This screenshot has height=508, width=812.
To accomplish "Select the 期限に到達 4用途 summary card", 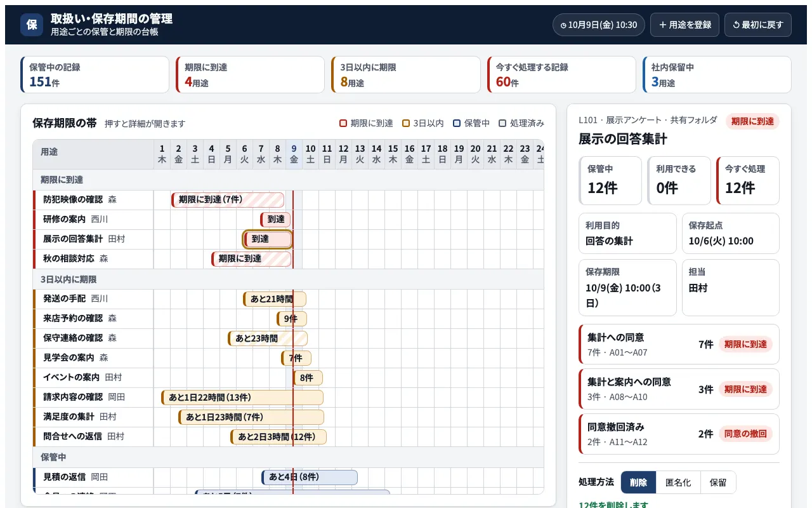I will (x=251, y=75).
